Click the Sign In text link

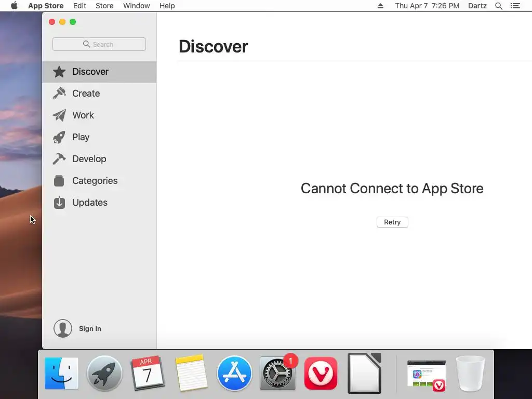coord(90,328)
